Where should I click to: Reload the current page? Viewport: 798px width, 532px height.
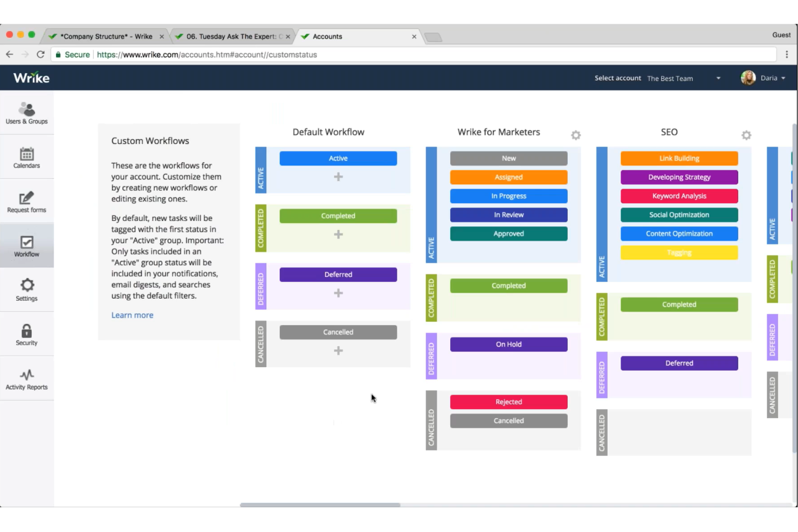40,54
